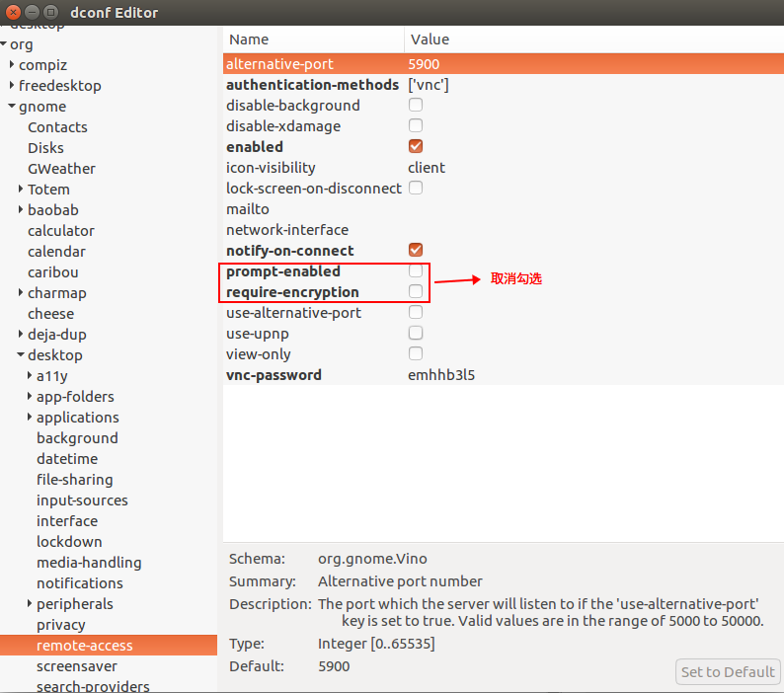Select the cheese tree item

[x=50, y=314]
